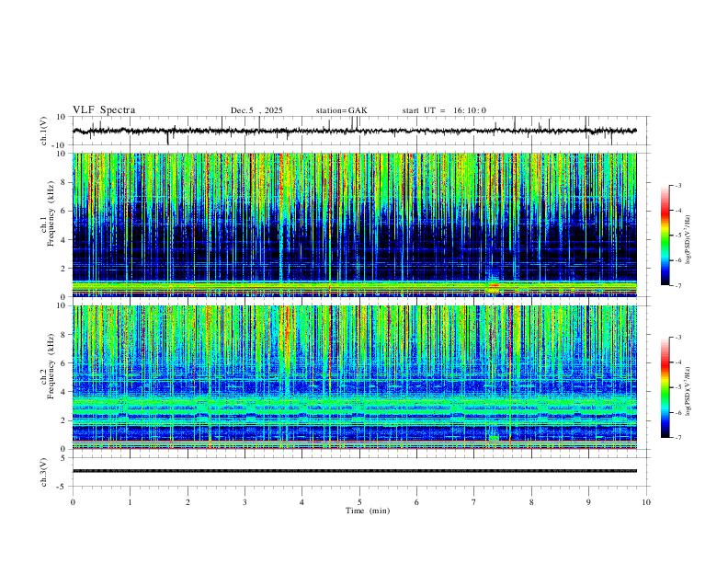The width and height of the screenshot is (728, 563).
Task: Click the "8" tick on ch.2 frequency axis
Action: 63,335
